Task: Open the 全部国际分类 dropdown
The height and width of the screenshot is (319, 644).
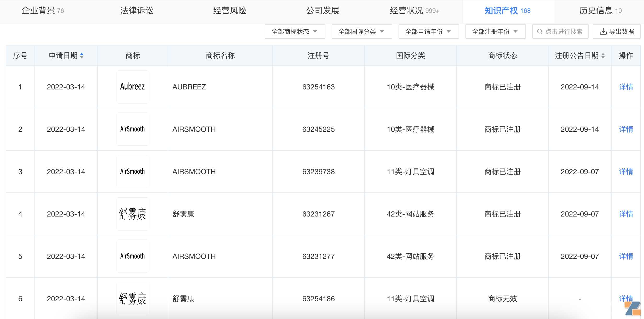Action: [x=361, y=31]
